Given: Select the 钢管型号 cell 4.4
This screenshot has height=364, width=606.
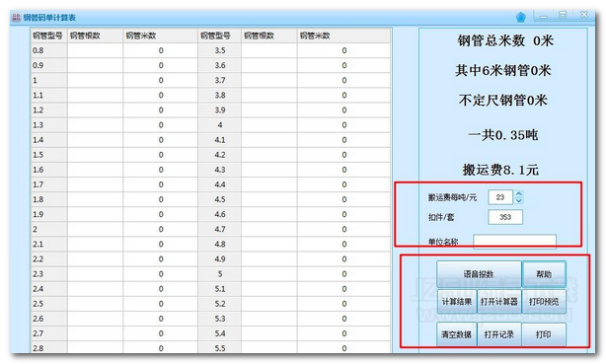Looking at the screenshot, I should 220,184.
